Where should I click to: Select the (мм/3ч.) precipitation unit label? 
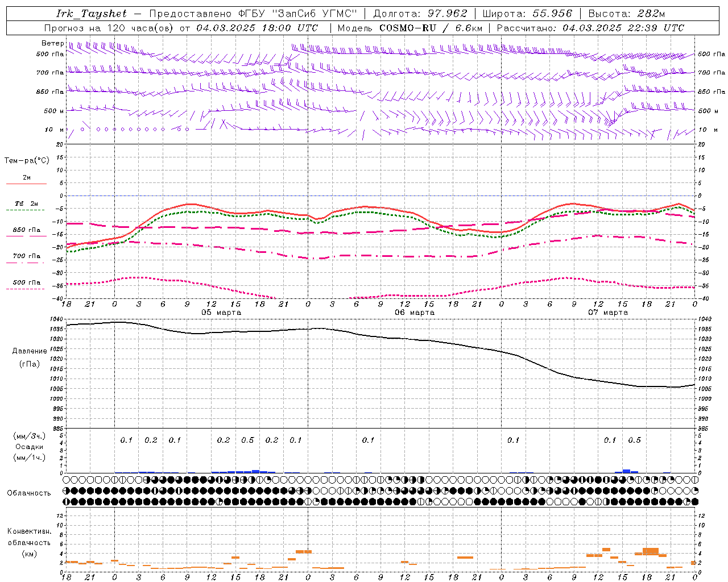30,436
